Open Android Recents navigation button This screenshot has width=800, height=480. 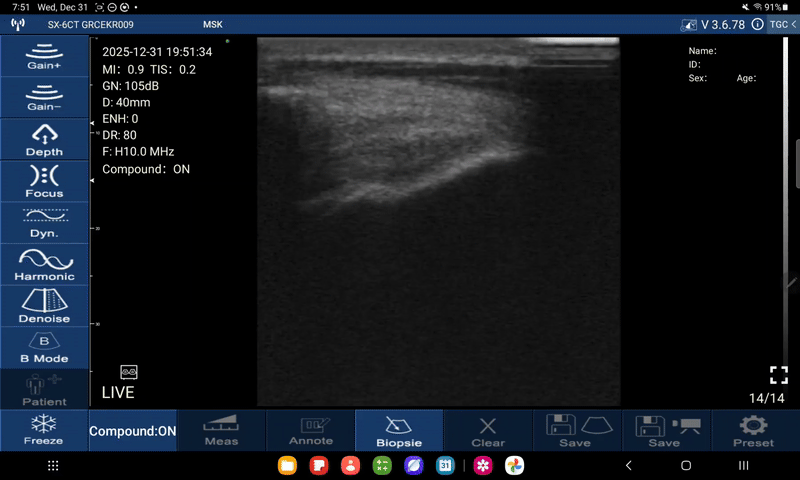[x=744, y=465]
